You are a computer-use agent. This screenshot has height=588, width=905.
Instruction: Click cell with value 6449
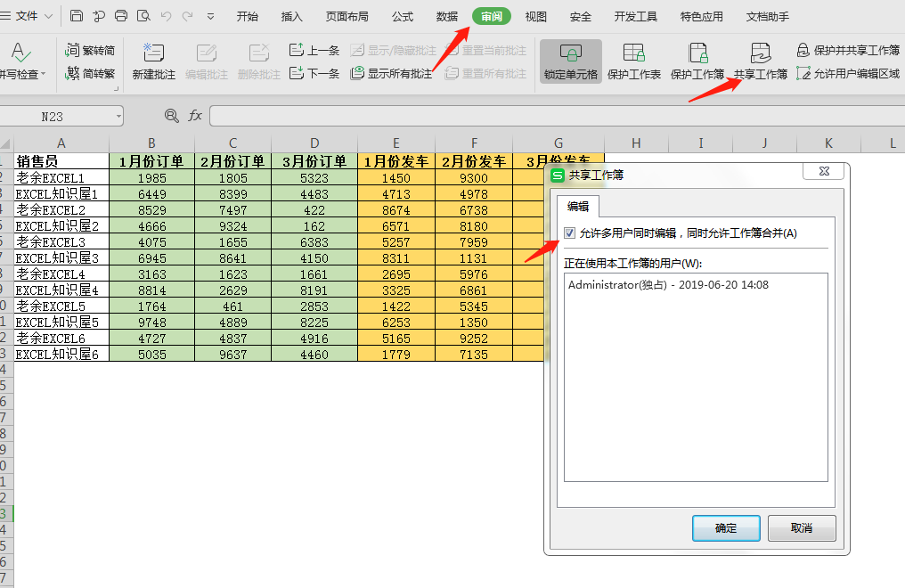tap(151, 194)
